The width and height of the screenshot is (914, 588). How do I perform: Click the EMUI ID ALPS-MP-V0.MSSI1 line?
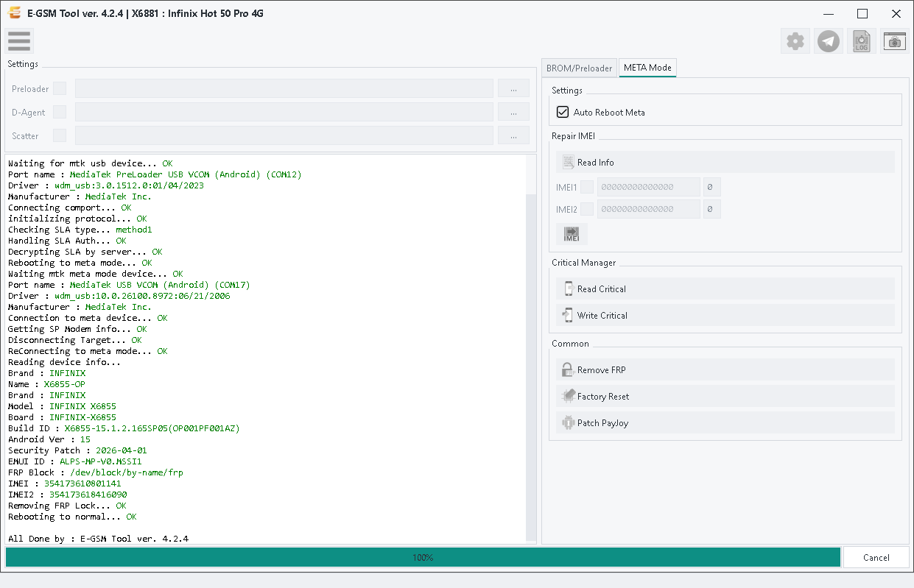click(75, 461)
